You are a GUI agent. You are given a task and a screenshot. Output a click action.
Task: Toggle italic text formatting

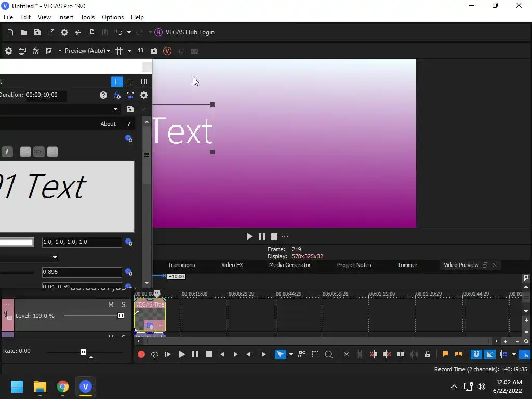coord(7,152)
